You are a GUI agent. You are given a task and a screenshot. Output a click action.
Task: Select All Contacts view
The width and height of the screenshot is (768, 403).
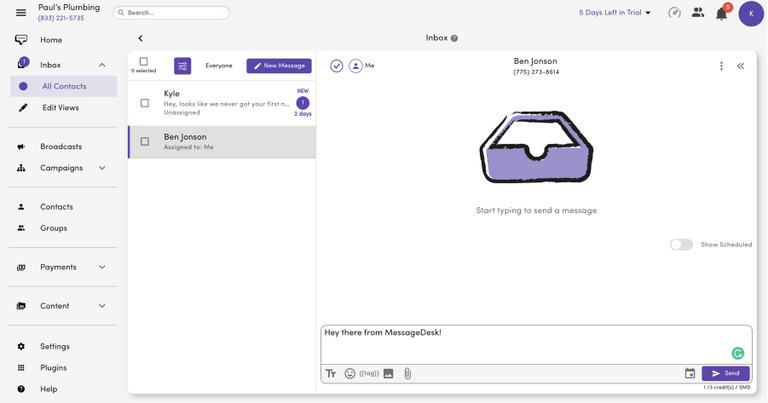(x=64, y=86)
